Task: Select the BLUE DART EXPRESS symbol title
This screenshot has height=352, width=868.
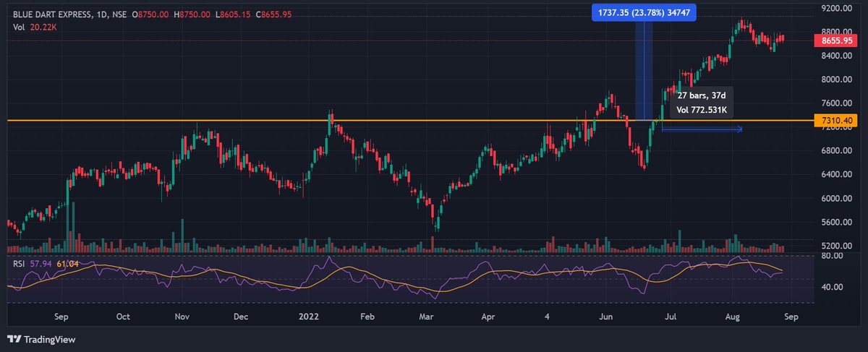Action: click(x=51, y=14)
